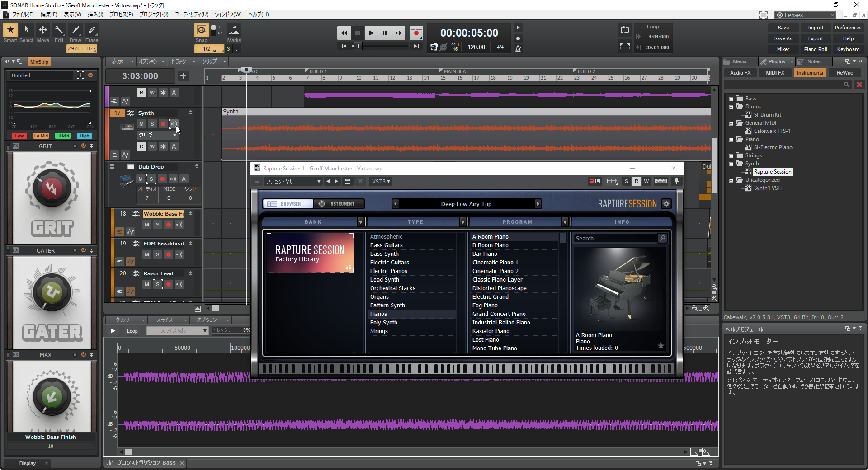The height and width of the screenshot is (470, 868).
Task: Select next program arrow beside Deep Low Airy Top
Action: coord(538,204)
